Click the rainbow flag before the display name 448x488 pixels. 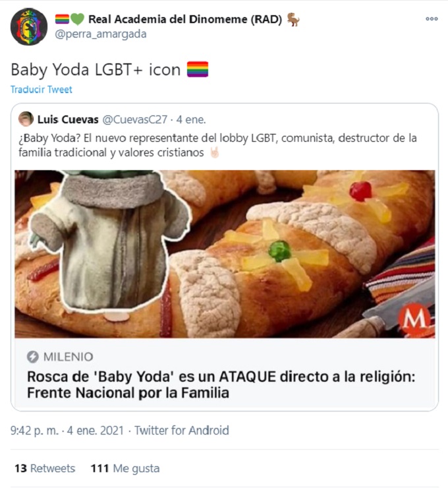(62, 19)
